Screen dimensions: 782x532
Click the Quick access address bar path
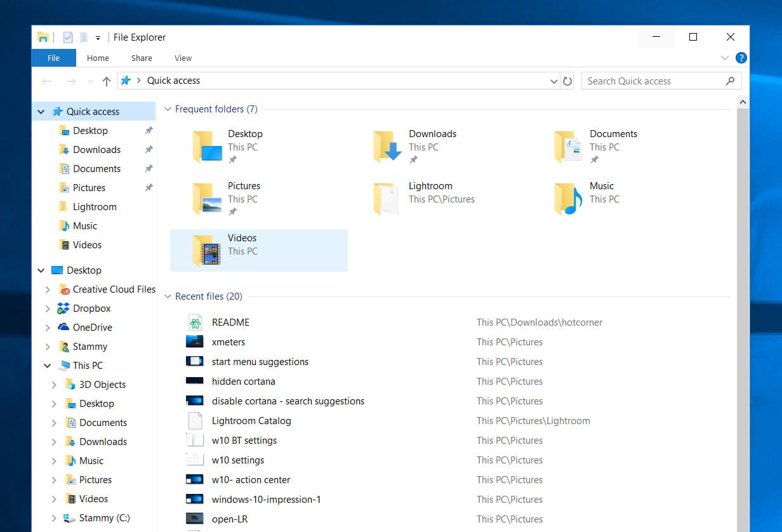point(173,81)
